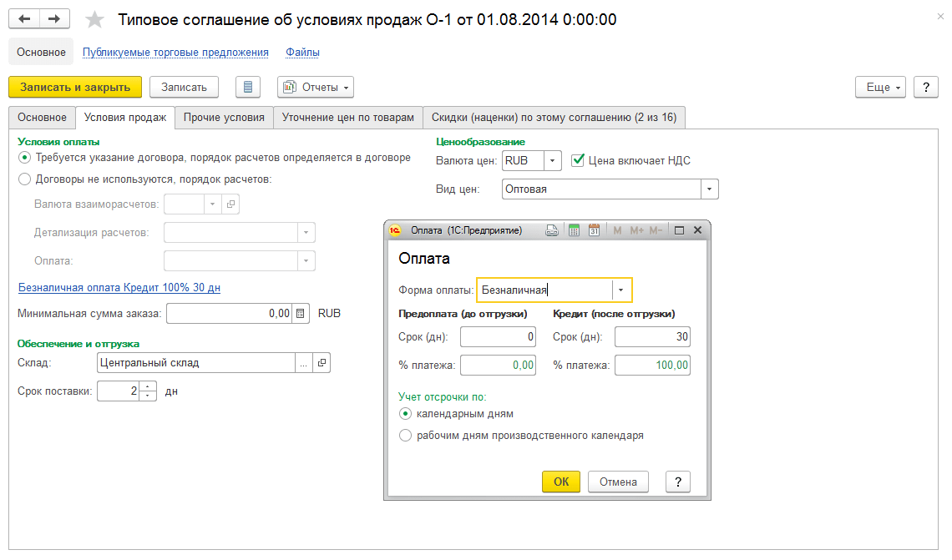Viewport: 952px width, 560px height.
Task: Open calculator button for Минимальная сумма заказа
Action: (x=301, y=314)
